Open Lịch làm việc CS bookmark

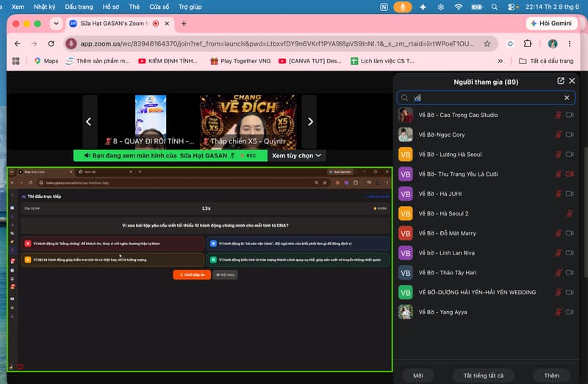point(382,61)
